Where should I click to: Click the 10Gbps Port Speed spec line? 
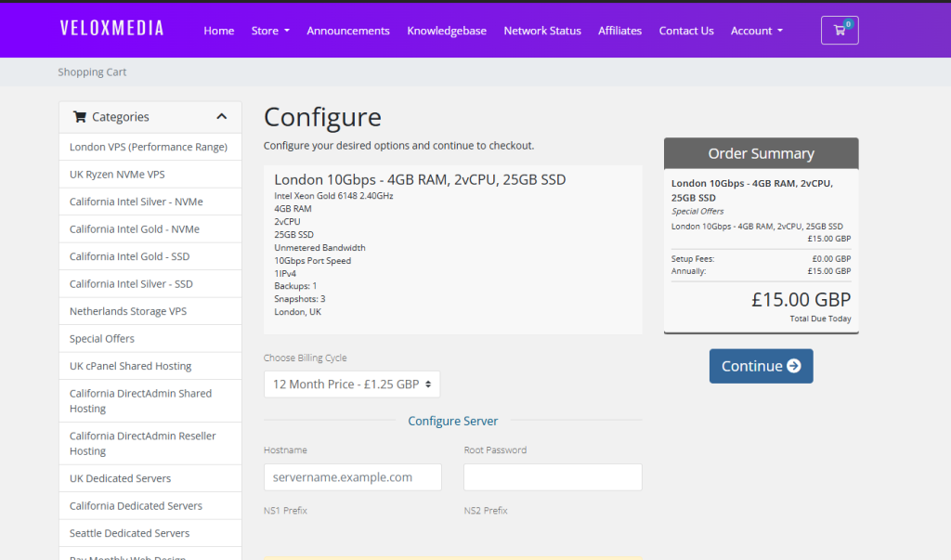[x=312, y=261]
